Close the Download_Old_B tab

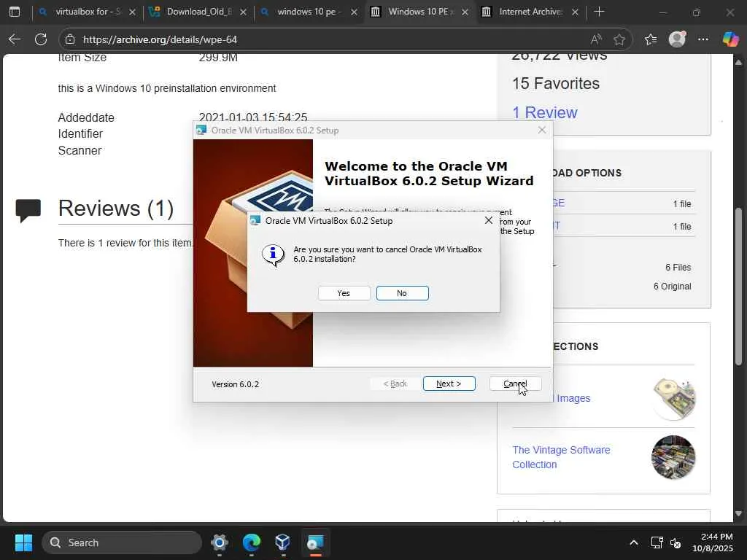coord(243,12)
